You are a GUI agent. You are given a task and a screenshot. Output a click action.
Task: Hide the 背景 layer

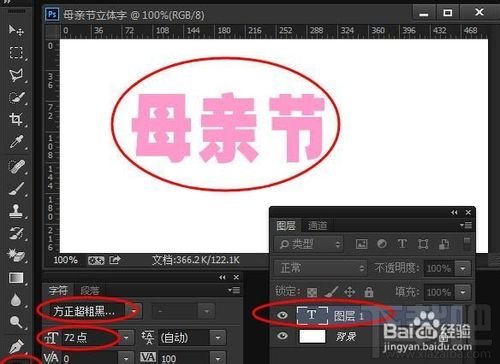click(283, 336)
